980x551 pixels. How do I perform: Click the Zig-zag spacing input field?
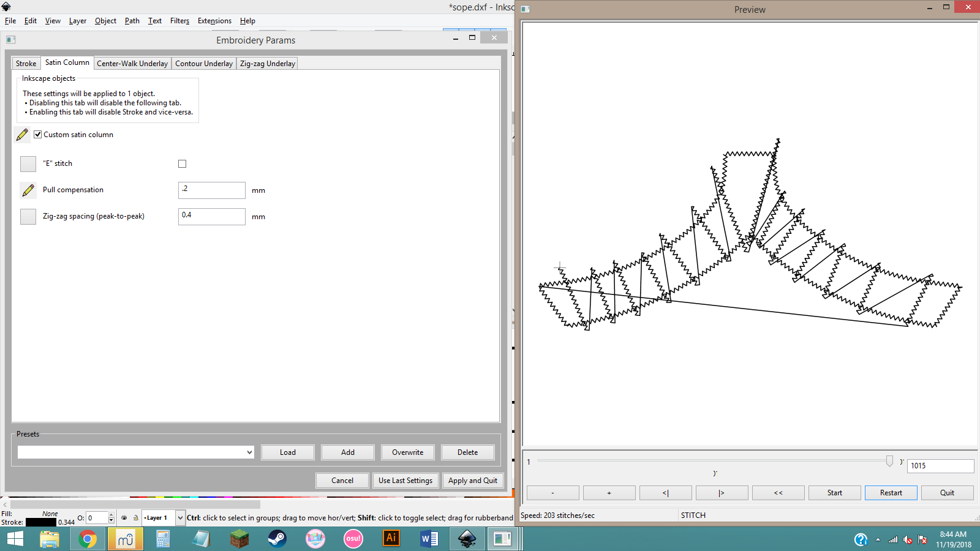212,217
